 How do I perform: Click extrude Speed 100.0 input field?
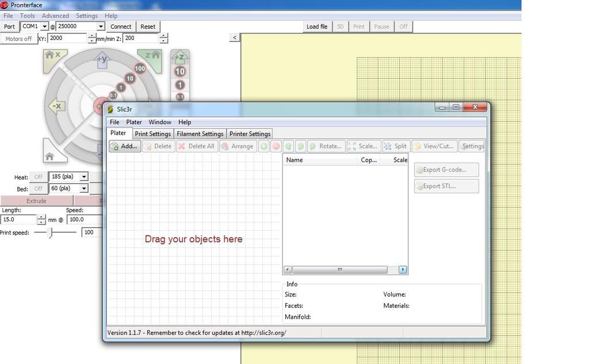[x=85, y=220]
